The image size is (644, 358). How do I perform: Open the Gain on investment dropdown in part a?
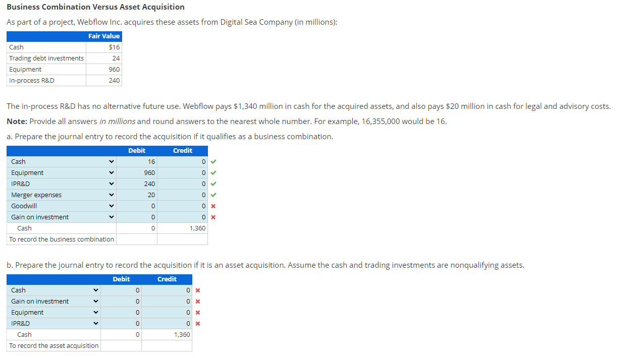(62, 217)
